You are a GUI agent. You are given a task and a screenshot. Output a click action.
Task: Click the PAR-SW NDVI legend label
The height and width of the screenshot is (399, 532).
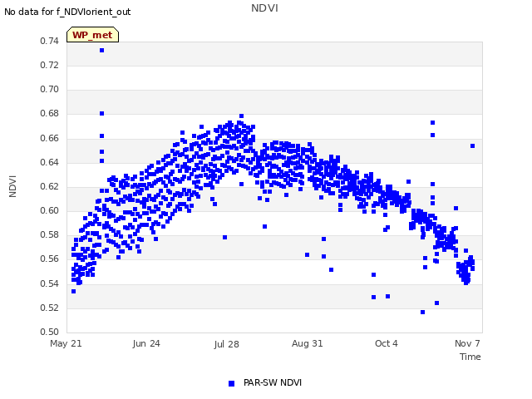(x=273, y=382)
